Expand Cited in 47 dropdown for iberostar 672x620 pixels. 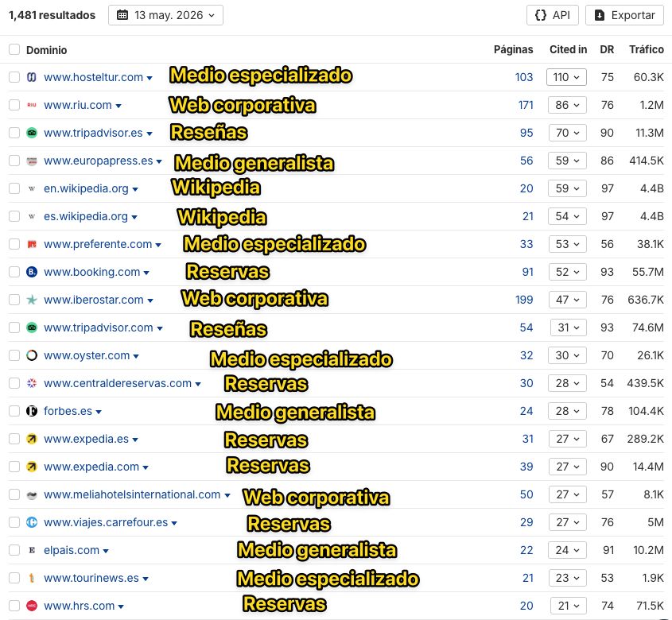[568, 300]
